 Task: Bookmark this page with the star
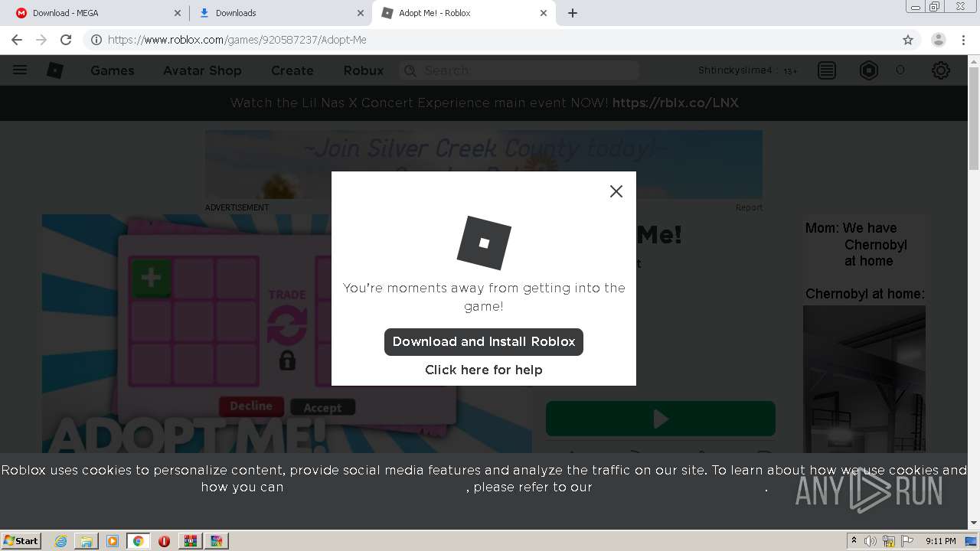[x=908, y=40]
